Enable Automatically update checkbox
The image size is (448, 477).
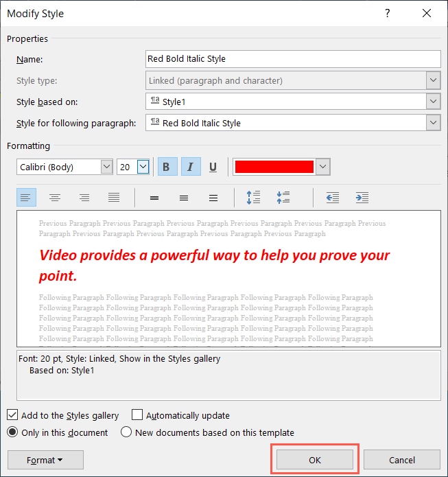(137, 415)
